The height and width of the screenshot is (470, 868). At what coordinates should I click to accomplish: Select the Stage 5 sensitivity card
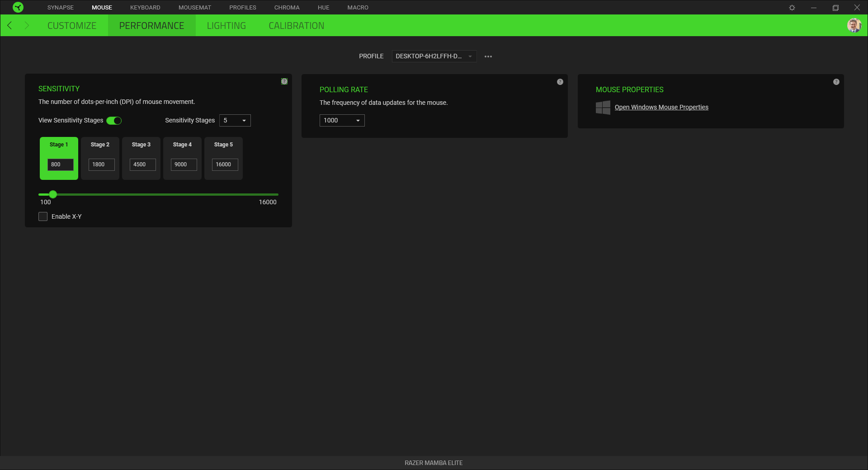pos(223,158)
